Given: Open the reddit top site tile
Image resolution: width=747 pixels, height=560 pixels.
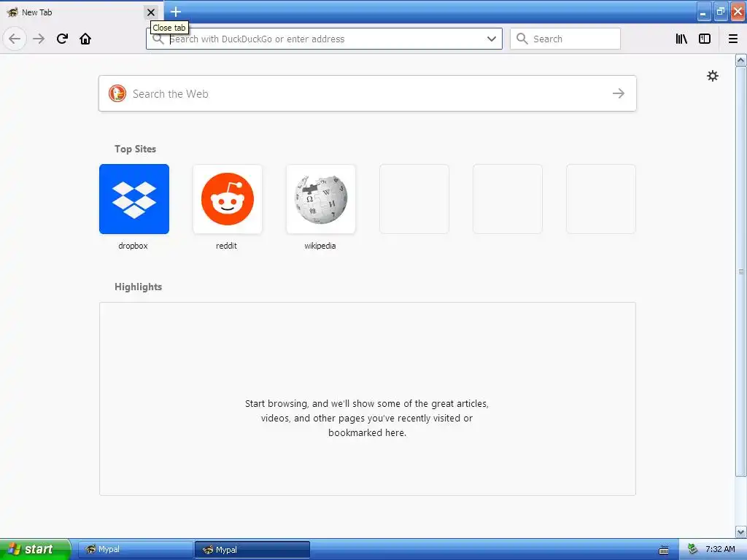Looking at the screenshot, I should (x=228, y=199).
